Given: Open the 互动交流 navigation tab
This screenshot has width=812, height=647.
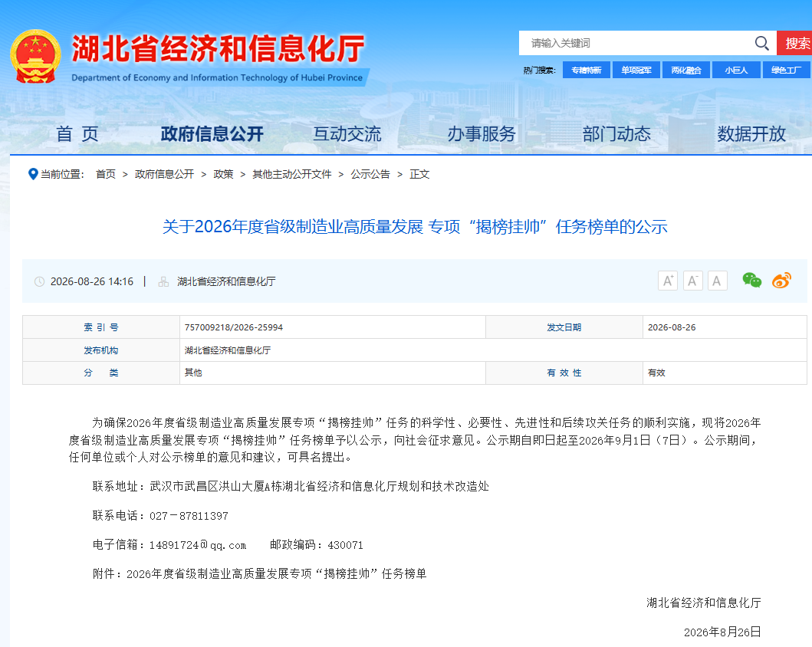Looking at the screenshot, I should pyautogui.click(x=347, y=134).
